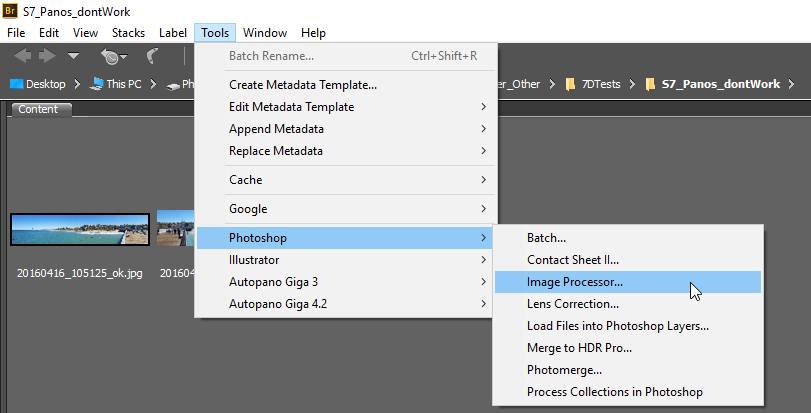
Task: Click the S7_Panos_dontWork folder icon
Action: (x=651, y=84)
